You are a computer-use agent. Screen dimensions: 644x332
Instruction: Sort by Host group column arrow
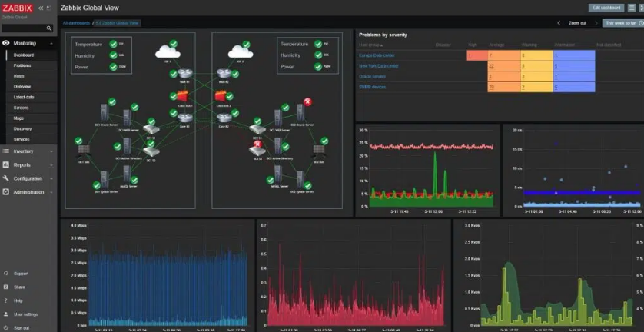coord(381,45)
